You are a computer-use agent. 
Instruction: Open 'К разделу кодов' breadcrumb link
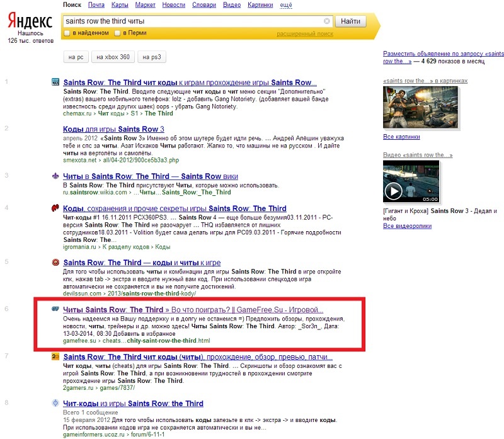[125, 247]
